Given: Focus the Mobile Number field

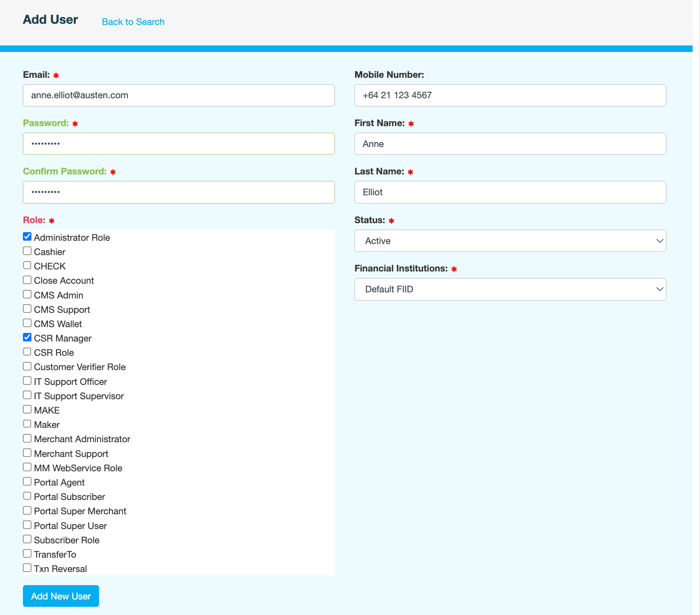Looking at the screenshot, I should tap(510, 95).
